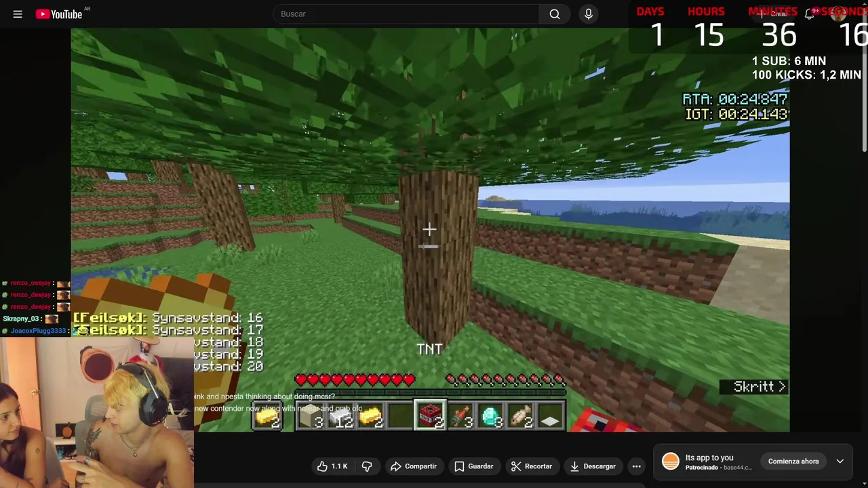Click the Comienza ahora ad button
The image size is (868, 488).
[793, 462]
